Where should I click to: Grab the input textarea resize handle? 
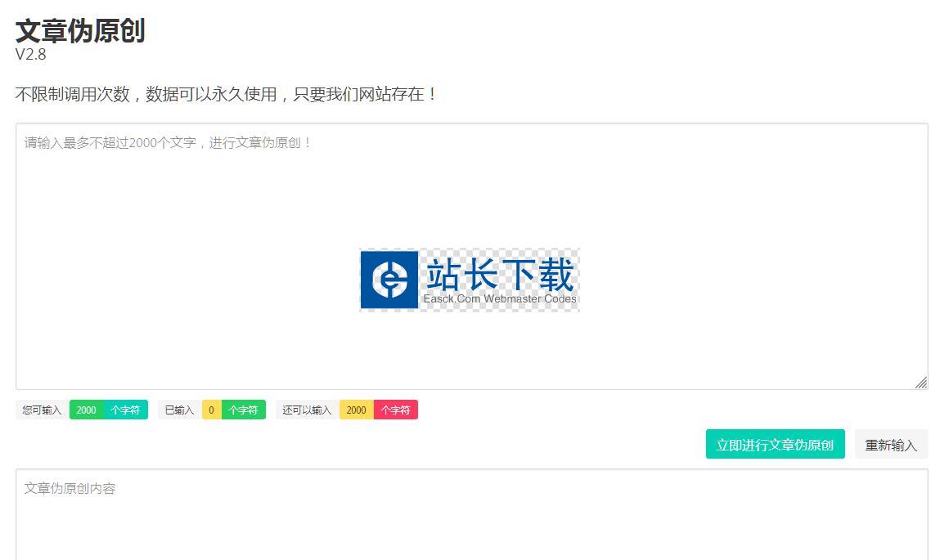pos(921,383)
